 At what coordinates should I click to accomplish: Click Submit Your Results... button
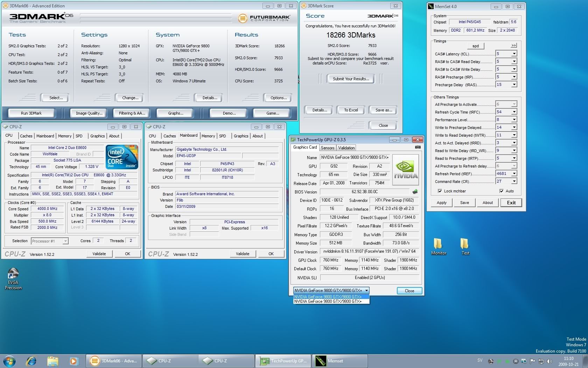pos(351,79)
